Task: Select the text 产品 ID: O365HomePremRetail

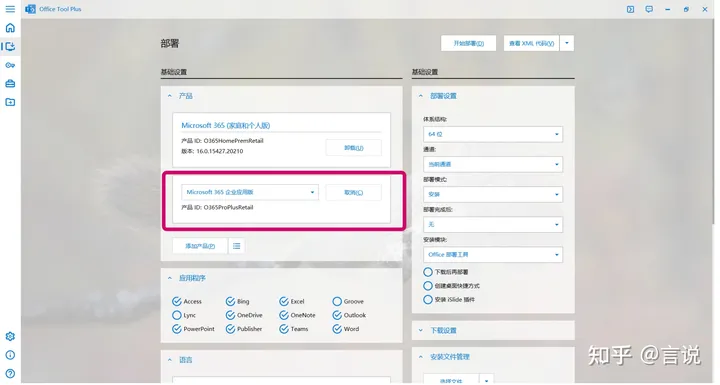Action: pyautogui.click(x=222, y=141)
